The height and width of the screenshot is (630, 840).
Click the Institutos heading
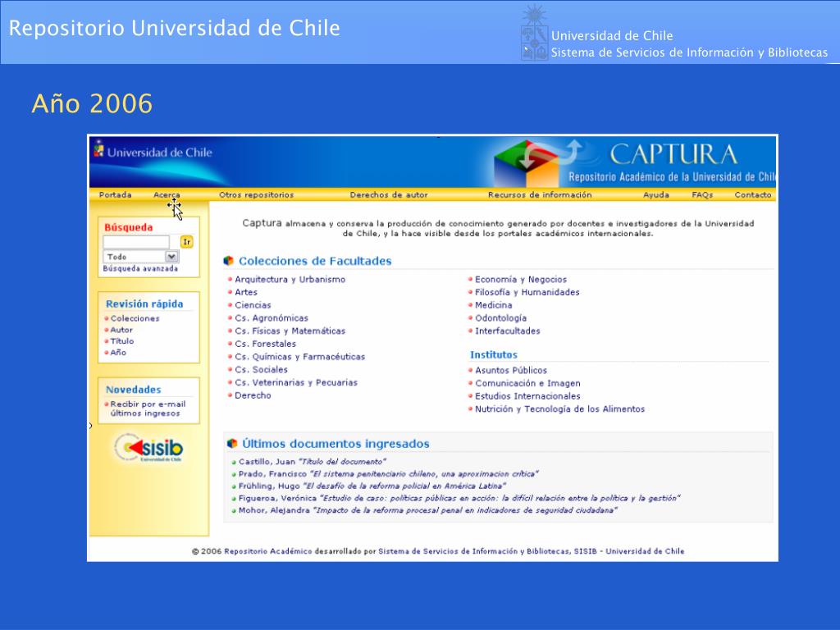[493, 354]
